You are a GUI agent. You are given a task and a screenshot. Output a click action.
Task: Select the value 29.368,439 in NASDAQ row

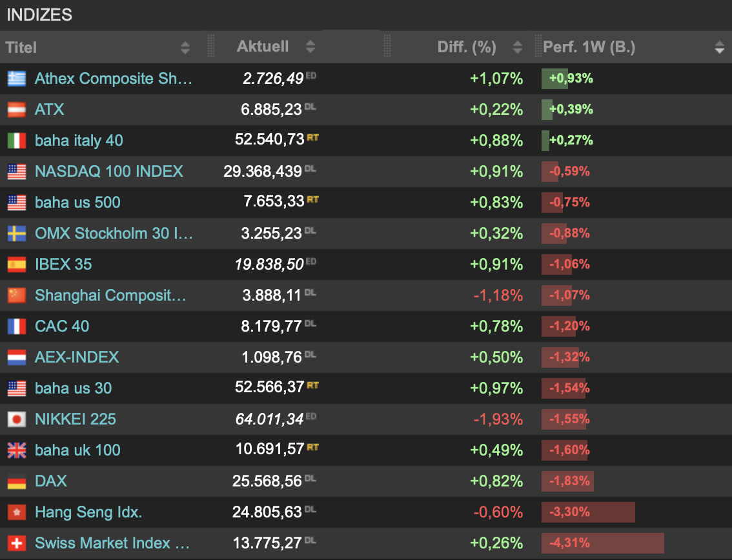[263, 172]
